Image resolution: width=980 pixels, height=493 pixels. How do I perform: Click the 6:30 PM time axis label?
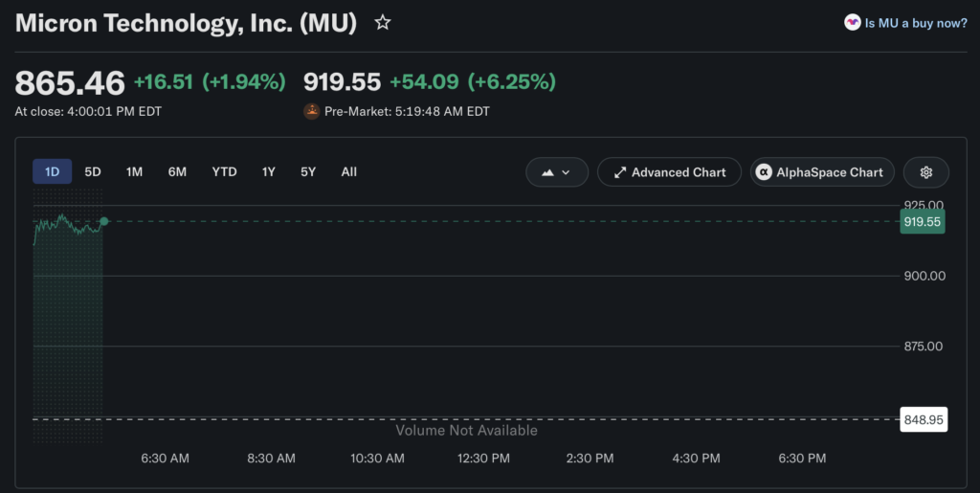coord(803,458)
